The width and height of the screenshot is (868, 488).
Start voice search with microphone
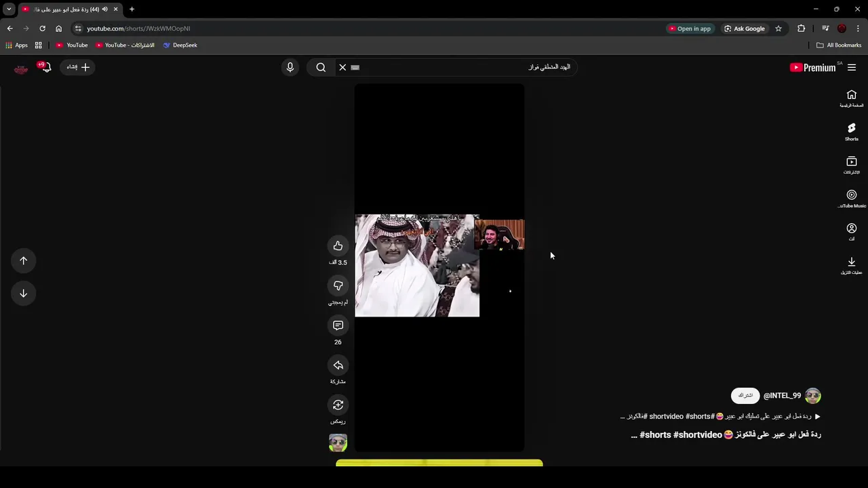(290, 67)
